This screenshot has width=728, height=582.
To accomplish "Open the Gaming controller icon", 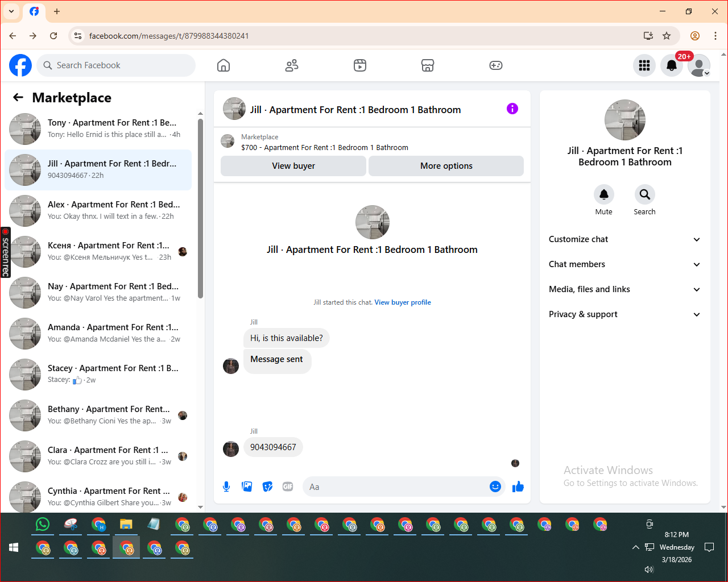I will pos(496,65).
